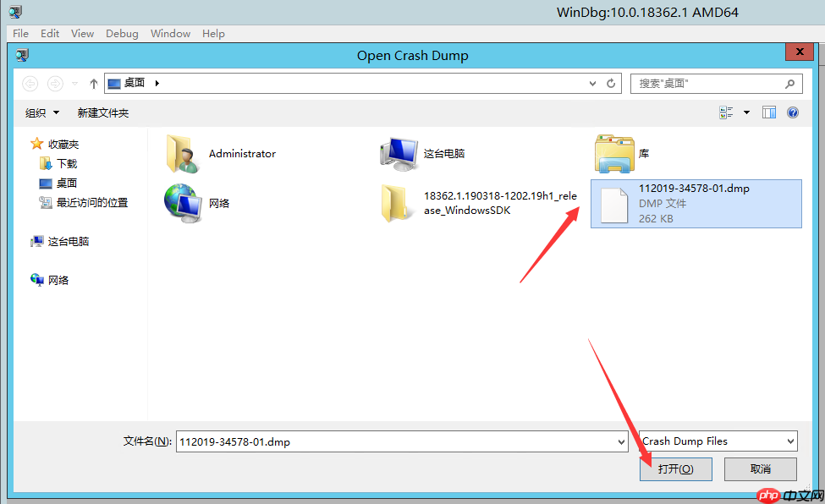Toggle the preview pane icon
Viewport: 825px width, 504px height.
pyautogui.click(x=768, y=112)
